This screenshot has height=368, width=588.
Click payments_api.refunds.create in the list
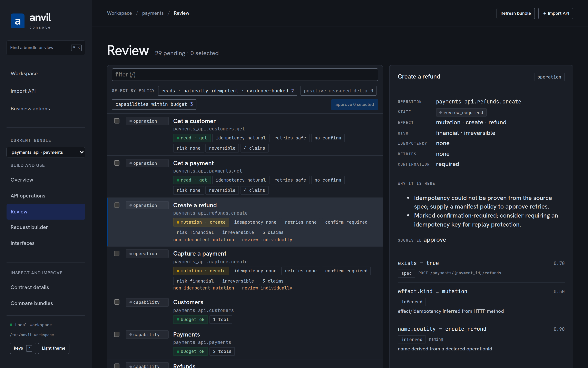[210, 213]
